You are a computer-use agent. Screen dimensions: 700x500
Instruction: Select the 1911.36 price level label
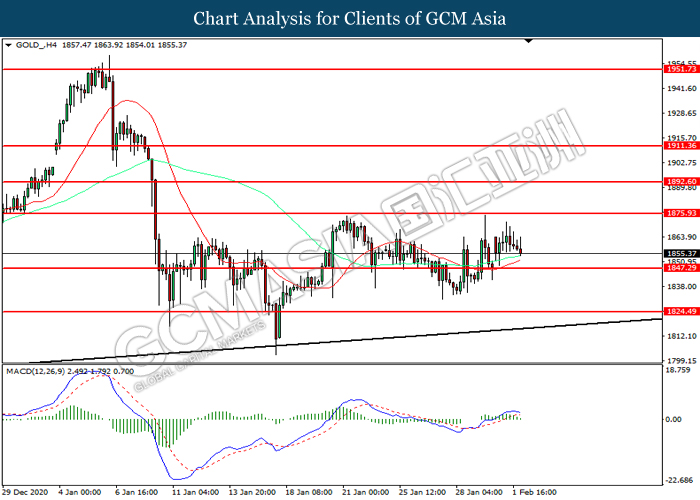[681, 146]
